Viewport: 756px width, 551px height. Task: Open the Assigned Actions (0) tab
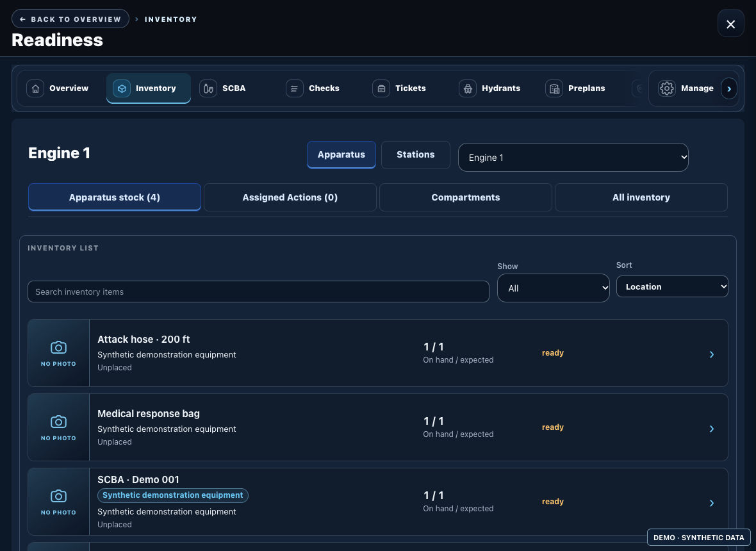point(290,197)
